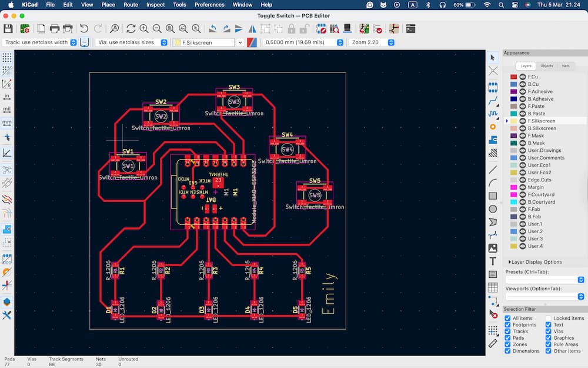Screen dimensions: 588x368
Task: Click the Route Single Track tool
Action: (x=493, y=101)
